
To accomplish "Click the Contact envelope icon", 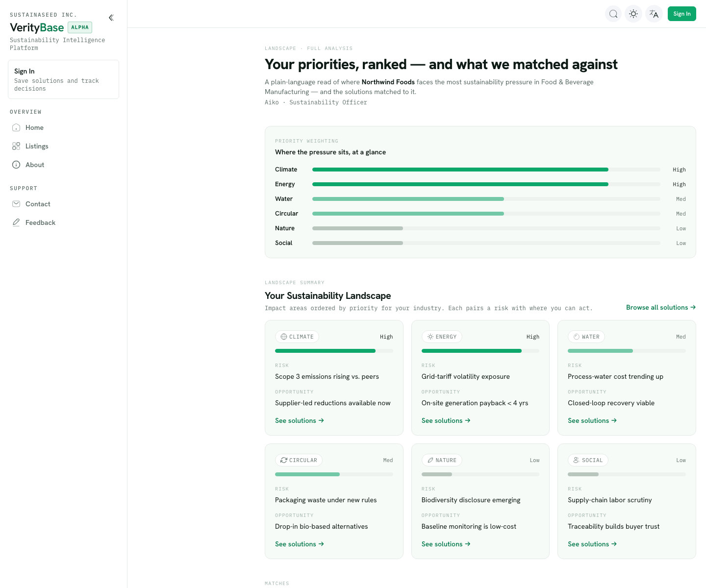I will pyautogui.click(x=16, y=204).
